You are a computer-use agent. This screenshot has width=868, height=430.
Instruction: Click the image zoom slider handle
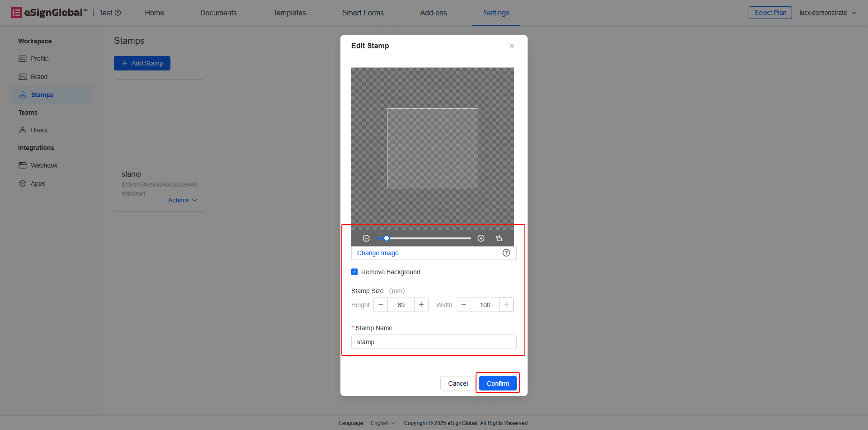tap(387, 238)
